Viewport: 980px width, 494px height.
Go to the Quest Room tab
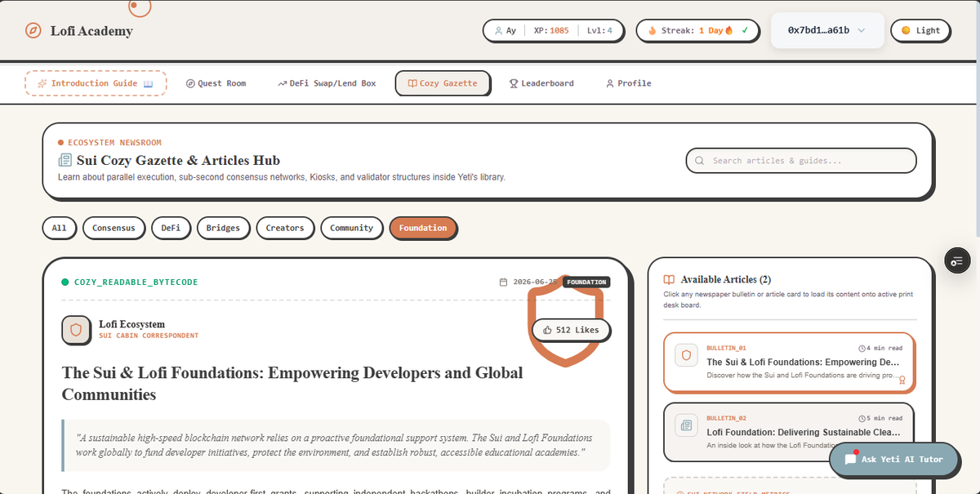(x=216, y=83)
